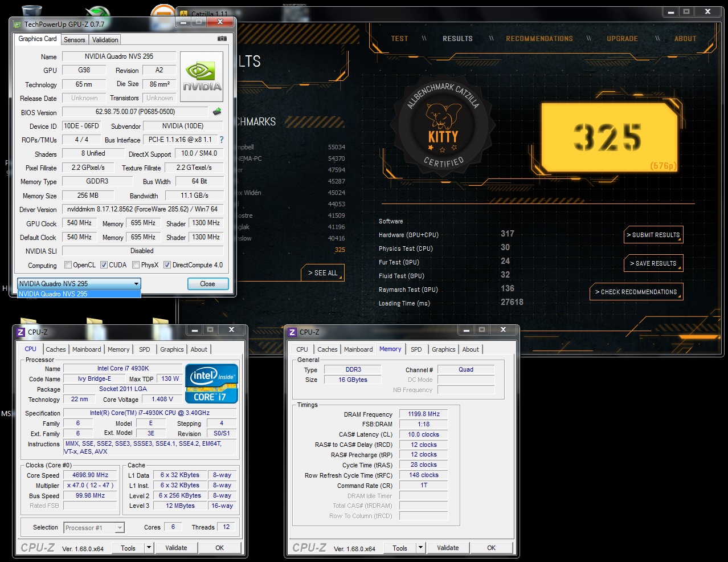Image resolution: width=728 pixels, height=562 pixels.
Task: Click CHECK RECOMMENDATIONS in Catzilla
Action: pyautogui.click(x=636, y=292)
